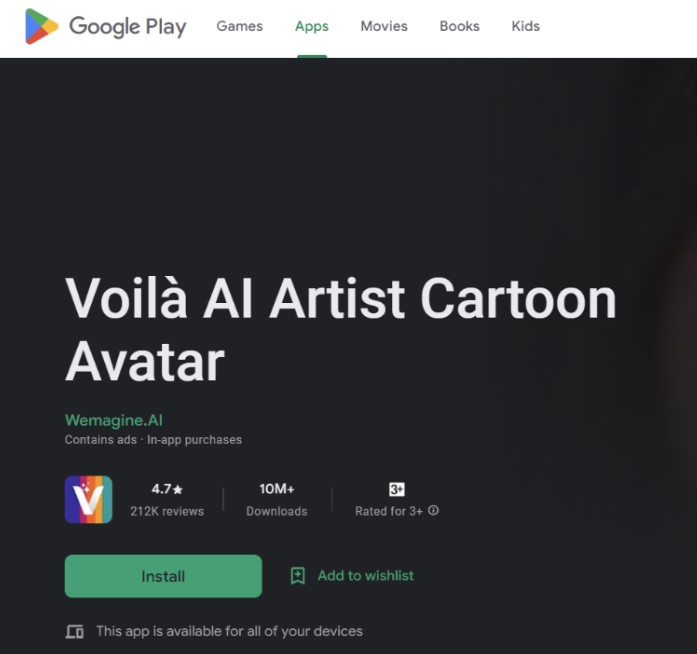The height and width of the screenshot is (654, 697).
Task: Click the wishlist bookmark icon
Action: point(297,576)
